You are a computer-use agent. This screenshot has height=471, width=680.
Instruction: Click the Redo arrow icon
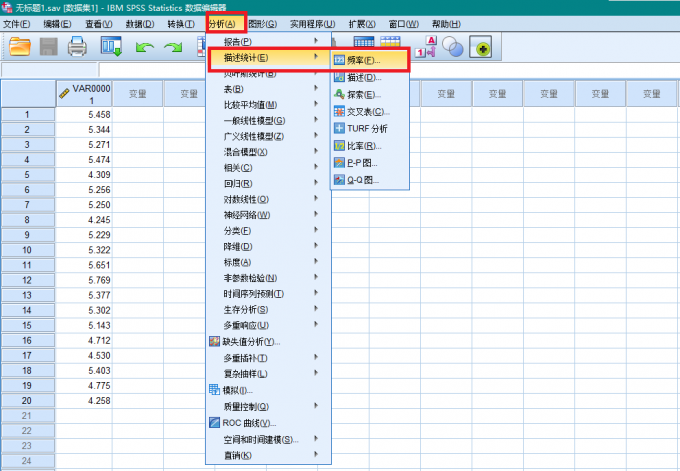(x=174, y=46)
